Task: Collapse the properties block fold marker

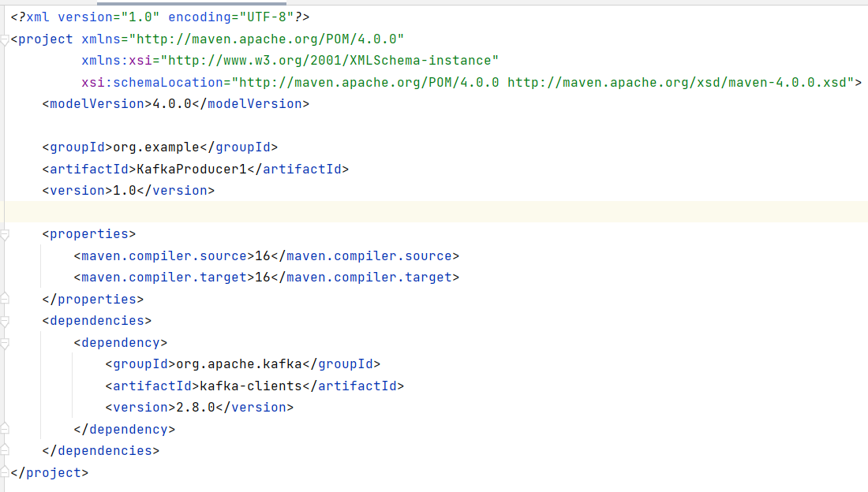Action: [x=4, y=234]
